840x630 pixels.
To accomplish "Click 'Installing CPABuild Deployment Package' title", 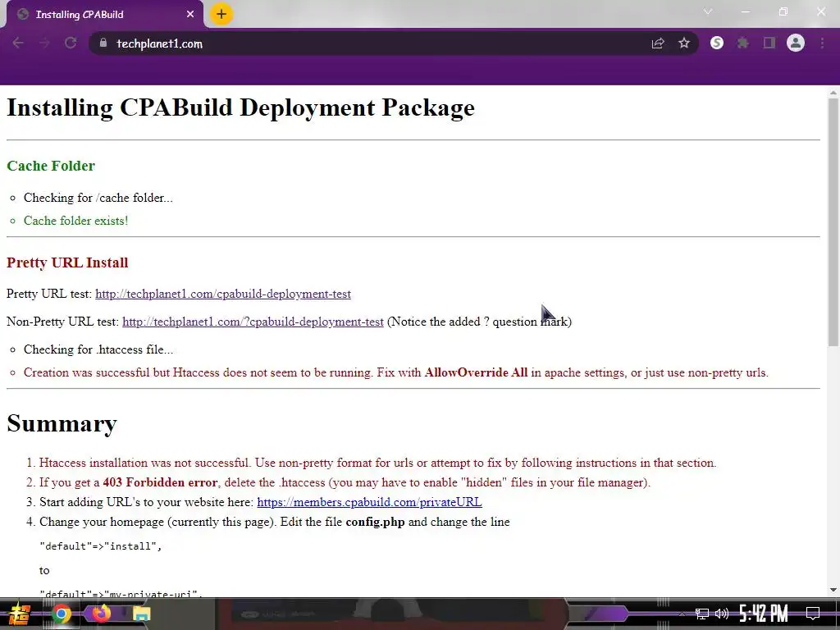I will point(240,107).
